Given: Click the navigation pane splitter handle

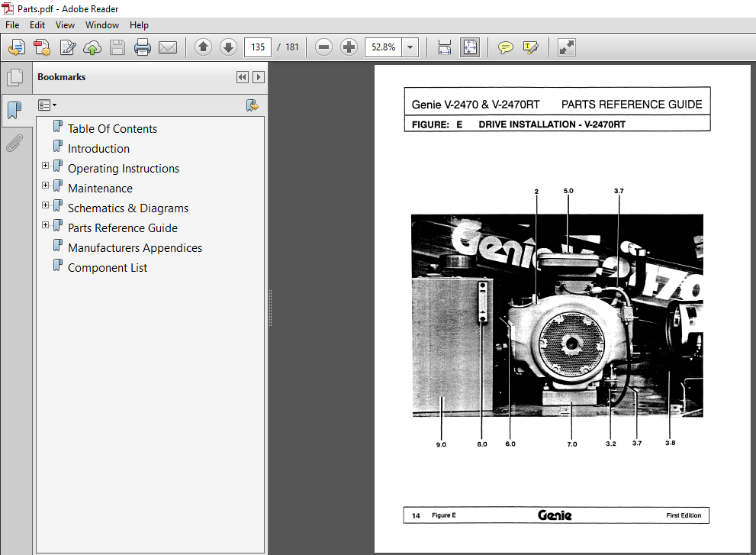Looking at the screenshot, I should coord(270,308).
